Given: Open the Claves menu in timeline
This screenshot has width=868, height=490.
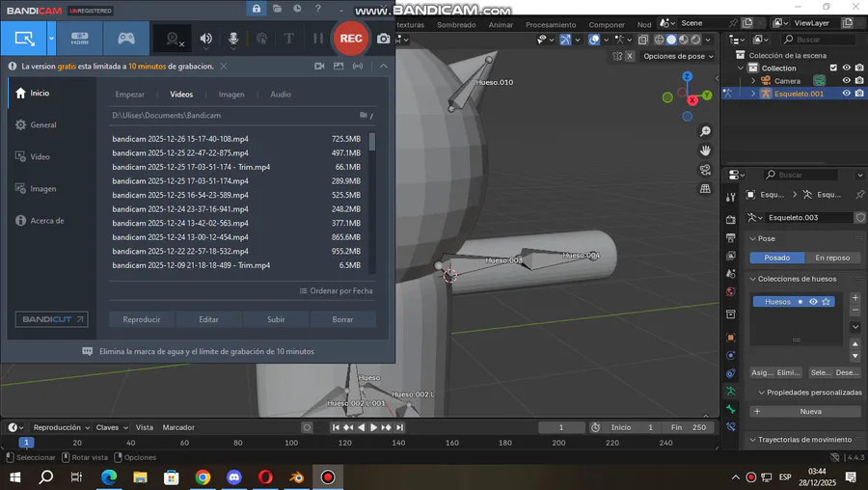Looking at the screenshot, I should point(112,427).
